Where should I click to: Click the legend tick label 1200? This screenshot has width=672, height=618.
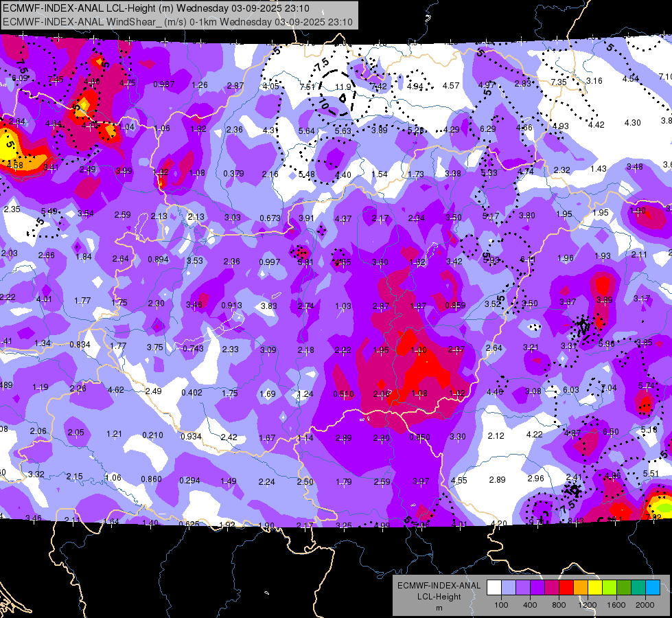click(x=588, y=605)
